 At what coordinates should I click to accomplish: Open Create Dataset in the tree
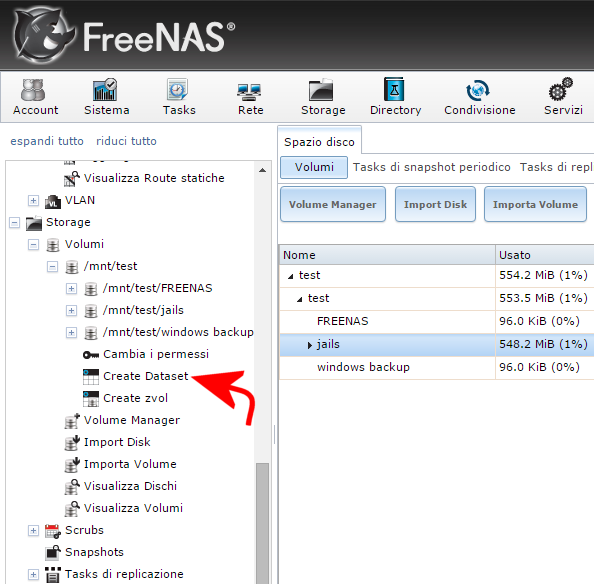point(145,376)
